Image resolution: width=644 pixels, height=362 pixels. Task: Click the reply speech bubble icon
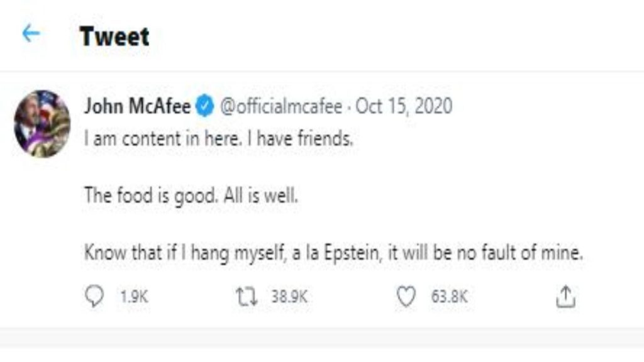point(94,297)
